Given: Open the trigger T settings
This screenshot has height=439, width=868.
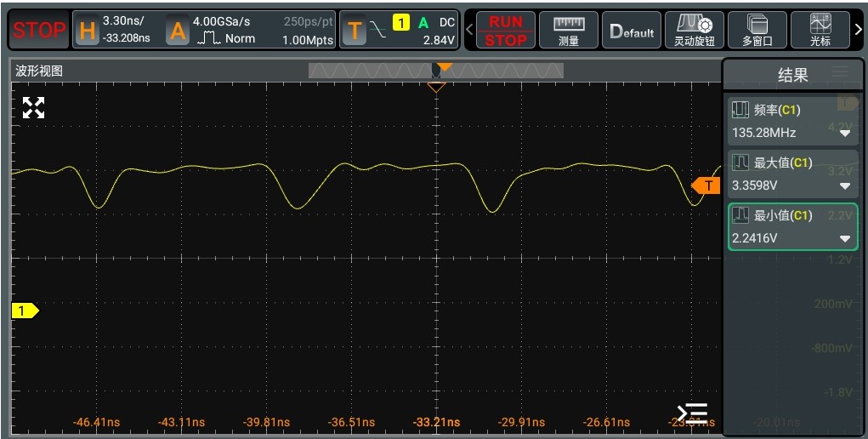Looking at the screenshot, I should [400, 31].
